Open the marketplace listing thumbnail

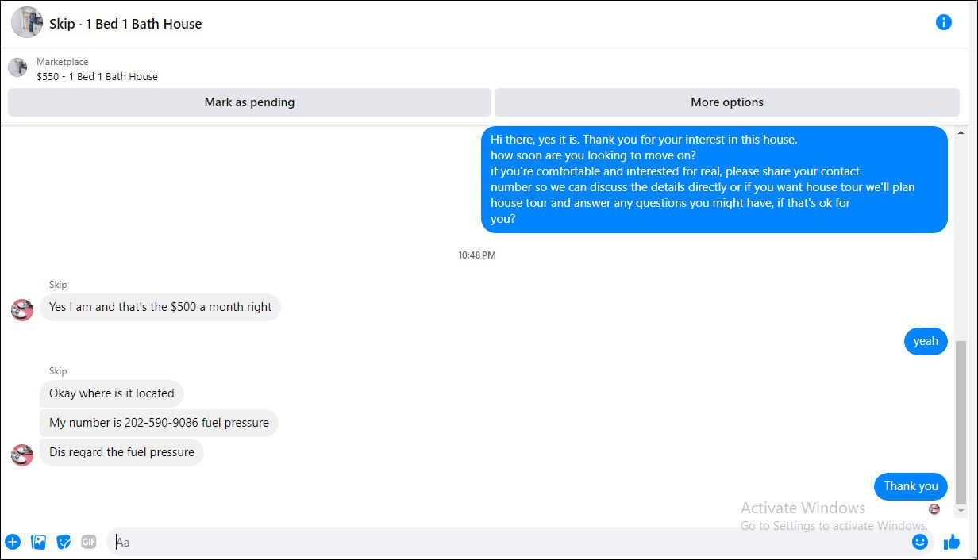(17, 67)
